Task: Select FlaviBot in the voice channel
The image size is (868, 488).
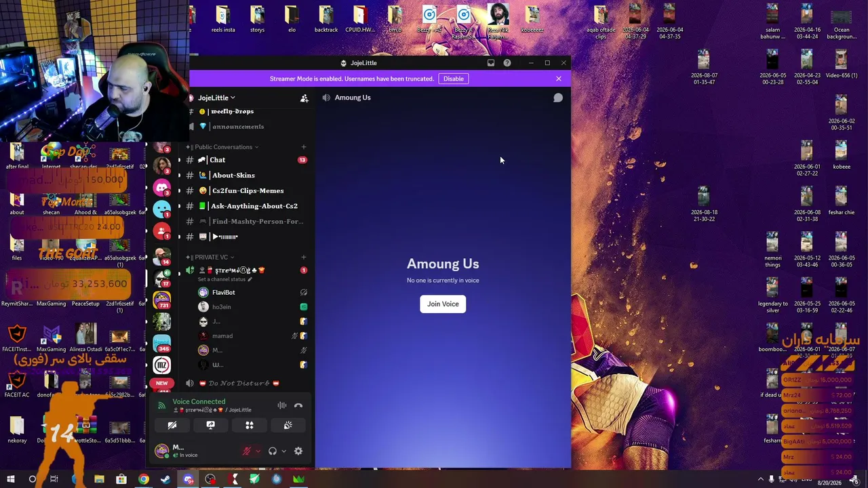Action: [252, 293]
